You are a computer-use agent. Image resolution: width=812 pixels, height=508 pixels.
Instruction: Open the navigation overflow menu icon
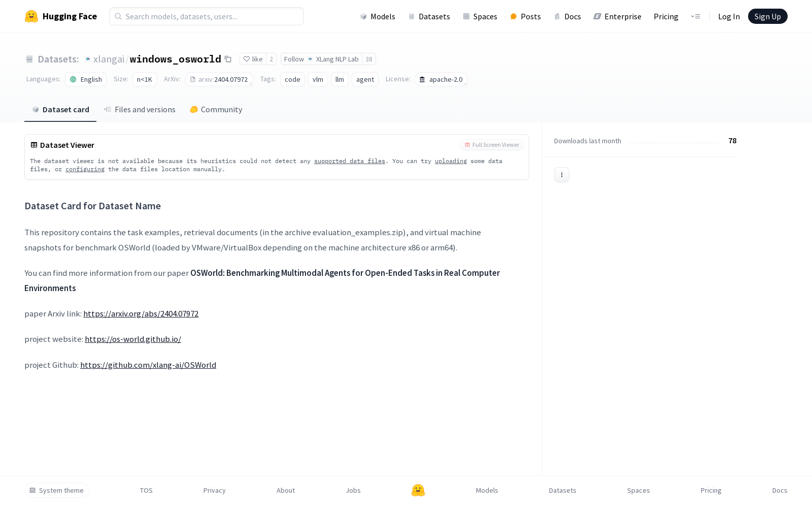click(x=695, y=16)
